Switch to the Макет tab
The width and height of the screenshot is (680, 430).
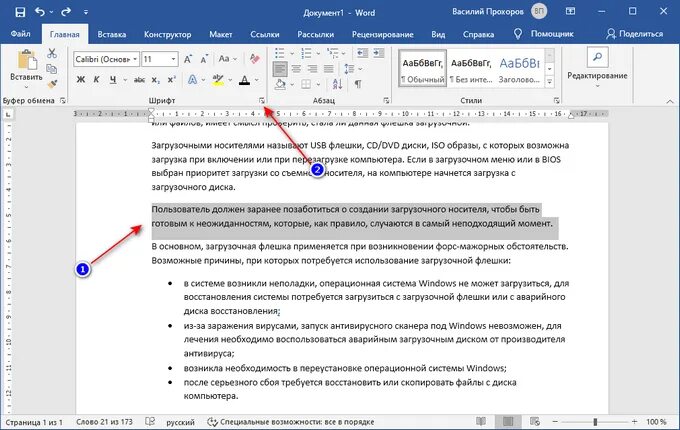[220, 34]
